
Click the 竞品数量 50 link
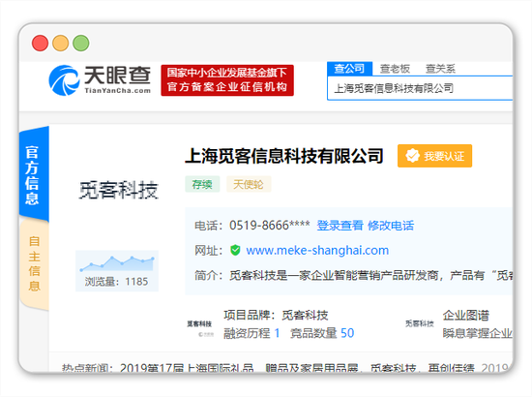[x=322, y=333]
